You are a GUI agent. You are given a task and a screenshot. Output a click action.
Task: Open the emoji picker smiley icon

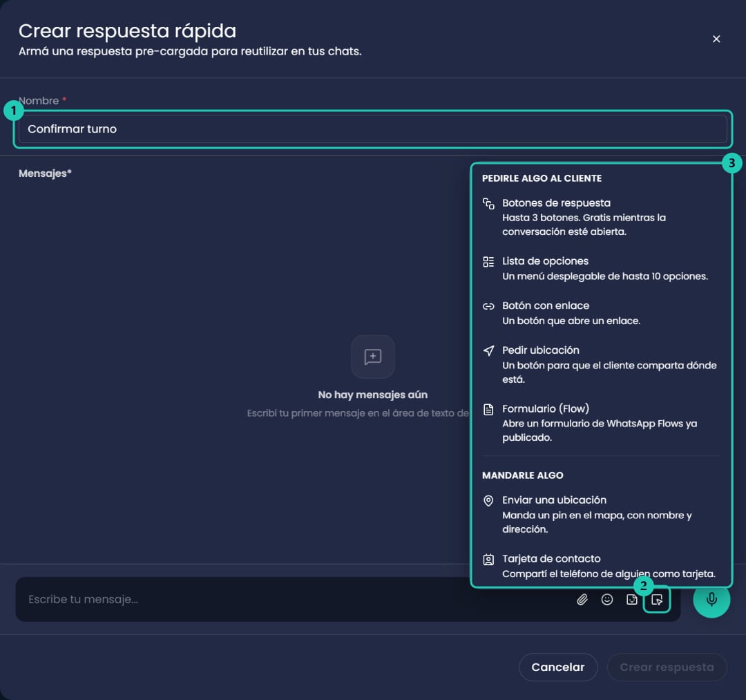(606, 600)
